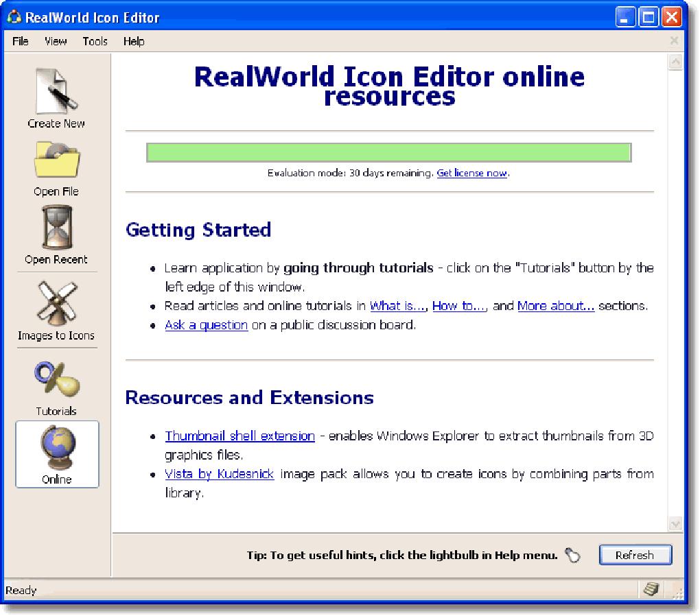This screenshot has width=700, height=616.
Task: Open a file with Open File icon
Action: (x=57, y=161)
